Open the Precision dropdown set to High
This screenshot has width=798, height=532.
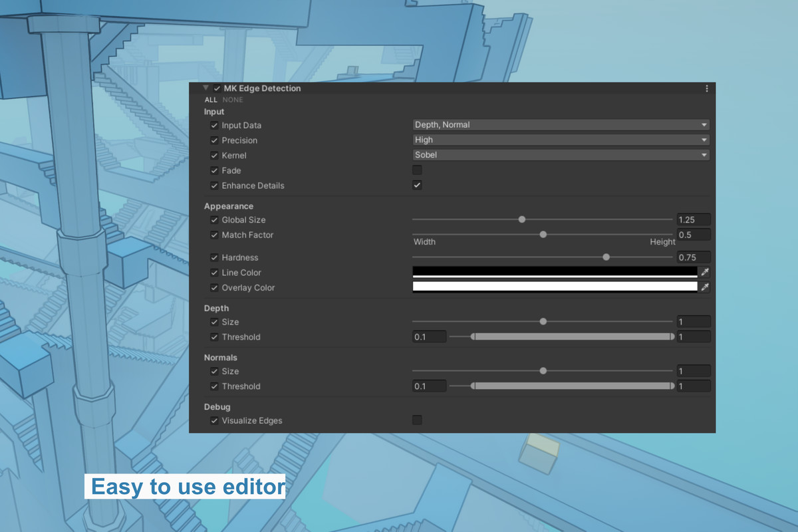[561, 140]
